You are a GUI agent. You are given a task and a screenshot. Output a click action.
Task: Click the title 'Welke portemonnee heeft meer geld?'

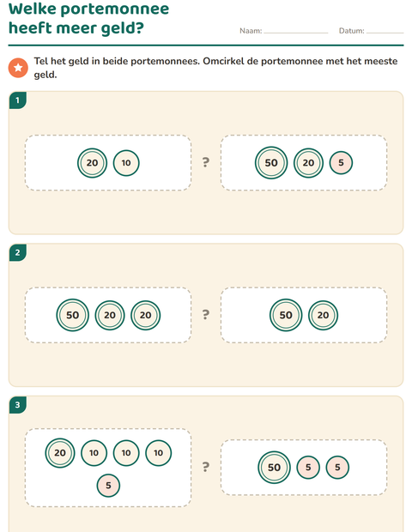(x=88, y=18)
